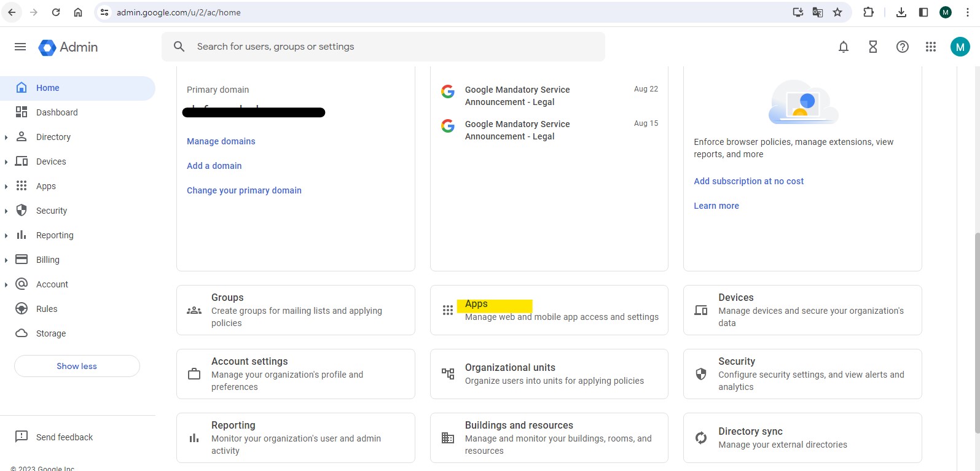
Task: Open Dashboard from the sidebar
Action: click(77, 112)
